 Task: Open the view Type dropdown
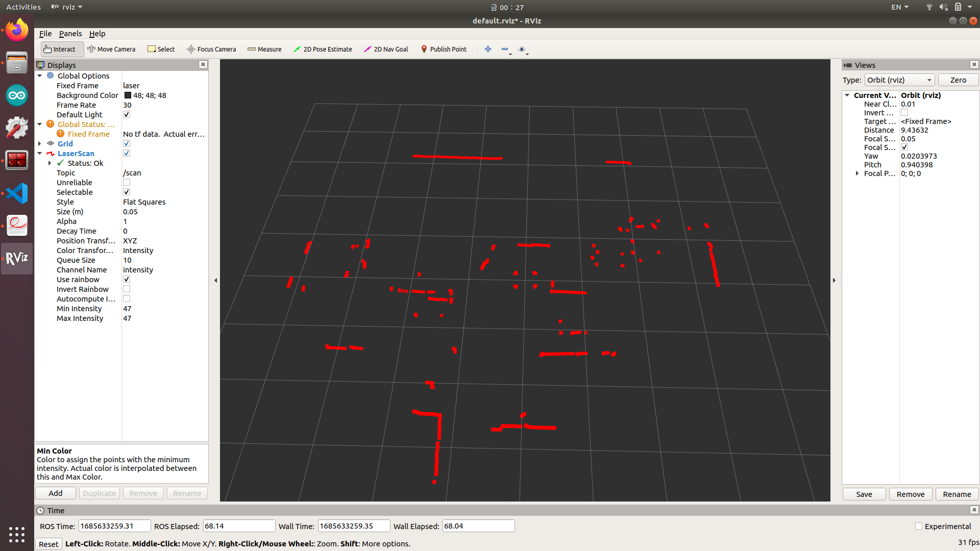coord(899,80)
